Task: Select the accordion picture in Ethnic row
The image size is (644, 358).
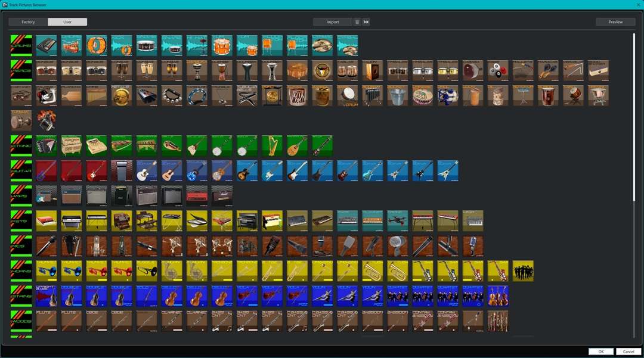Action: tap(47, 145)
